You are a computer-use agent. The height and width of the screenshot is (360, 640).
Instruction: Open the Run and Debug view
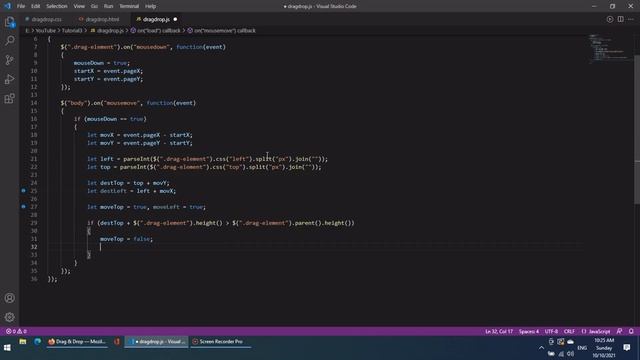(x=9, y=79)
